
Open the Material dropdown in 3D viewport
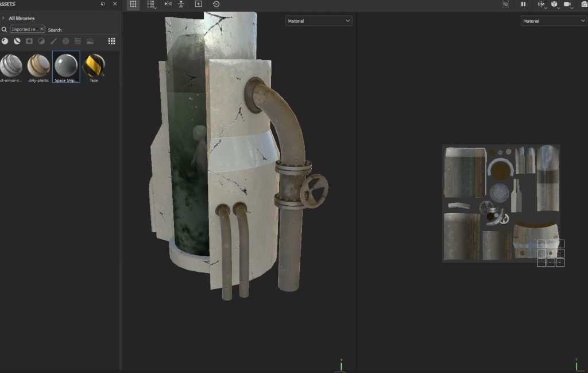319,21
